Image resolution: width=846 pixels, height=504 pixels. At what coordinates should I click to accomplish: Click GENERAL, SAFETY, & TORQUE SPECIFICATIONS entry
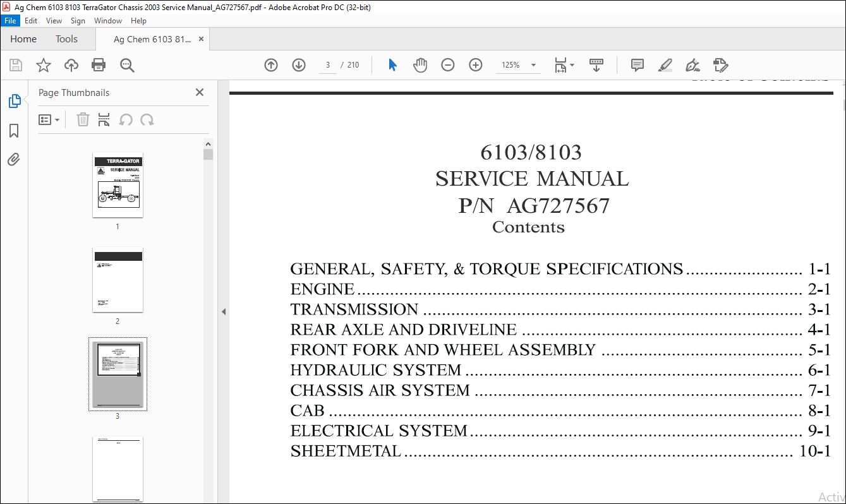[x=560, y=269]
